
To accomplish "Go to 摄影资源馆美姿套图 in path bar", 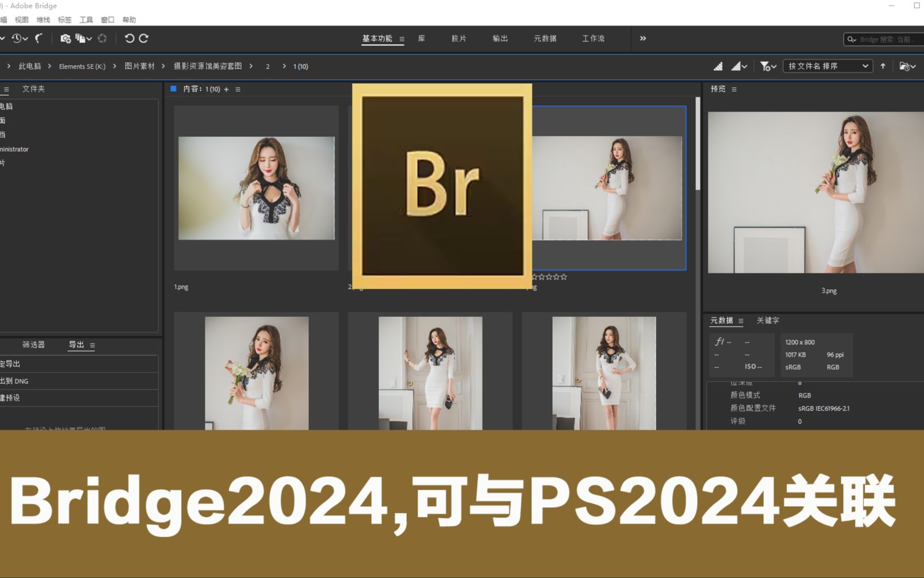I will click(208, 66).
